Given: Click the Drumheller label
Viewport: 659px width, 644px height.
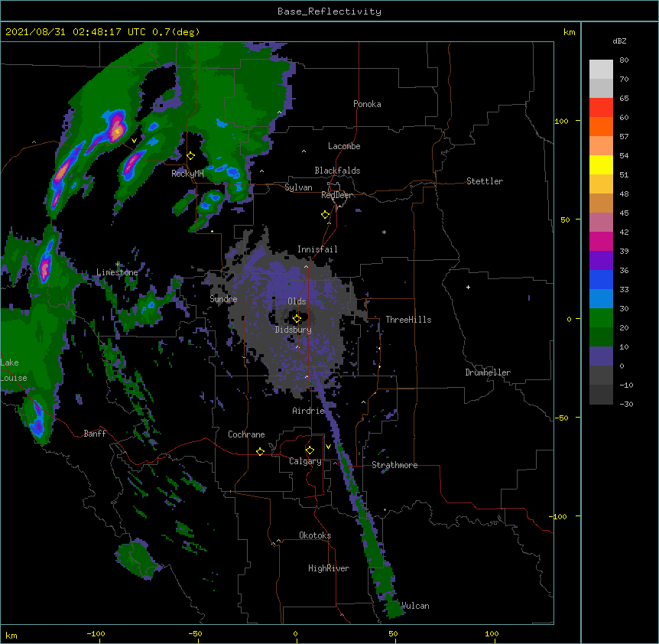Looking at the screenshot, I should [x=488, y=372].
